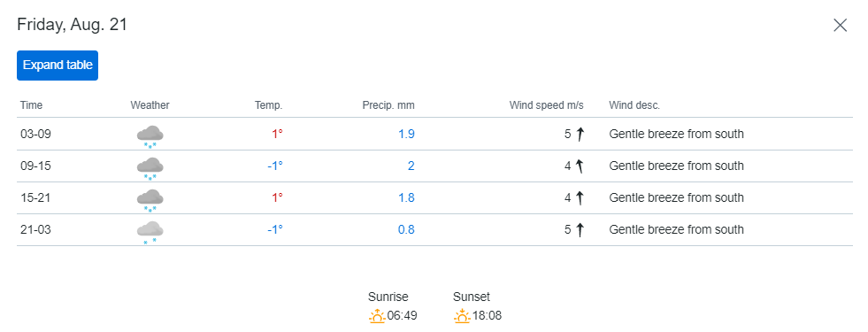The image size is (868, 332).
Task: Click the wind arrow in the 09-15 row
Action: pos(580,166)
